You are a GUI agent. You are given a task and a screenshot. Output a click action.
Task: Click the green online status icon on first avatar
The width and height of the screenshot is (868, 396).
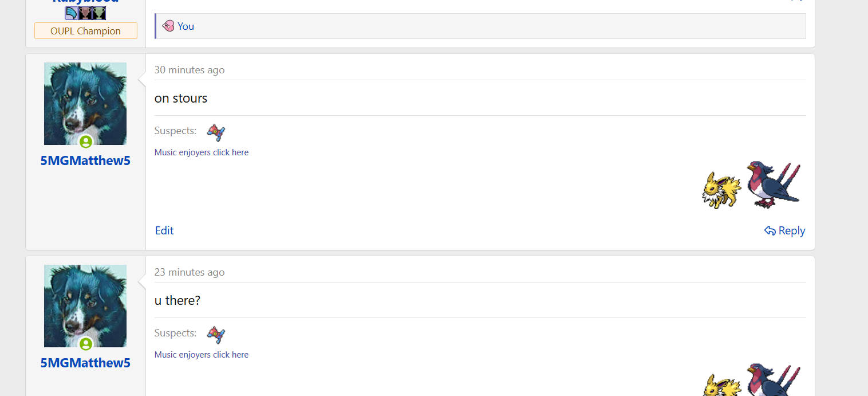click(86, 142)
